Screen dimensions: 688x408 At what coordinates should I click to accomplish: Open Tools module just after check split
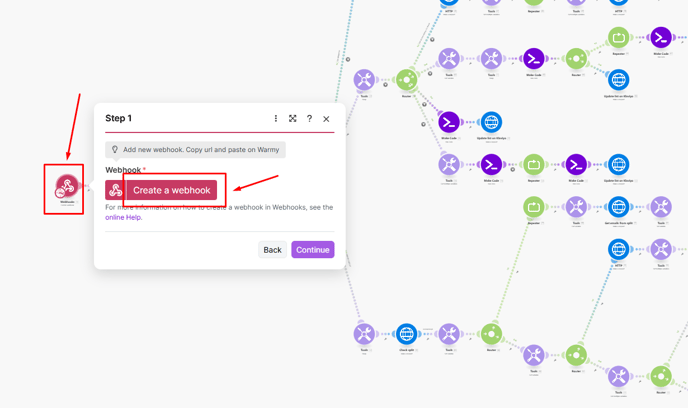coord(449,334)
